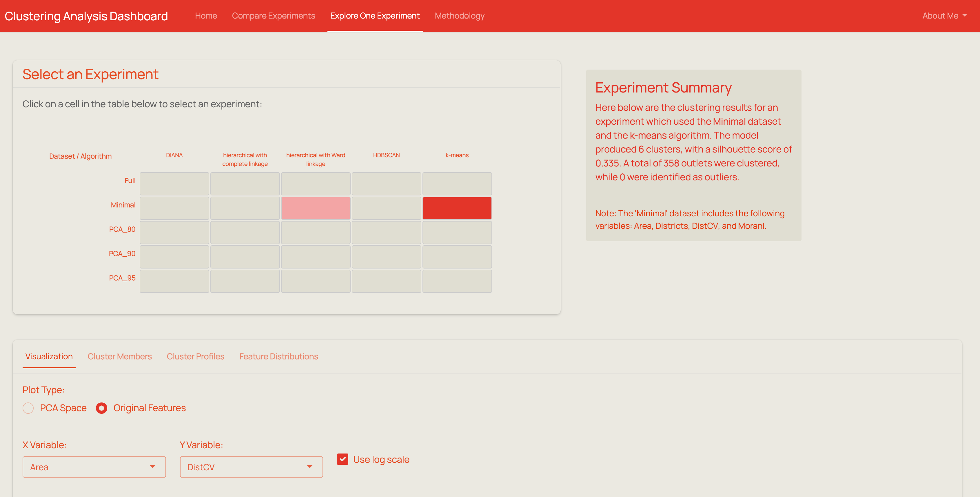The image size is (980, 497).
Task: Click Clustering Analysis Dashboard title
Action: pyautogui.click(x=86, y=16)
